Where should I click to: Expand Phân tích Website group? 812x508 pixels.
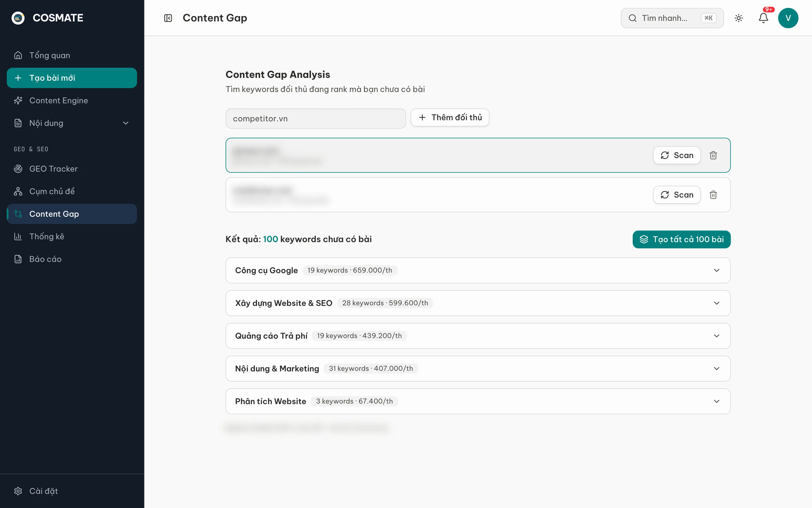pyautogui.click(x=478, y=401)
